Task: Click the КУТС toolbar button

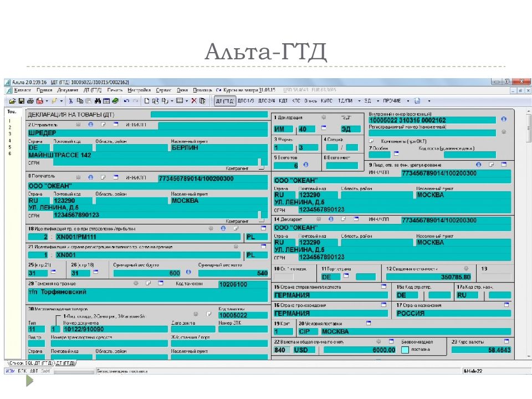Action: pos(327,101)
